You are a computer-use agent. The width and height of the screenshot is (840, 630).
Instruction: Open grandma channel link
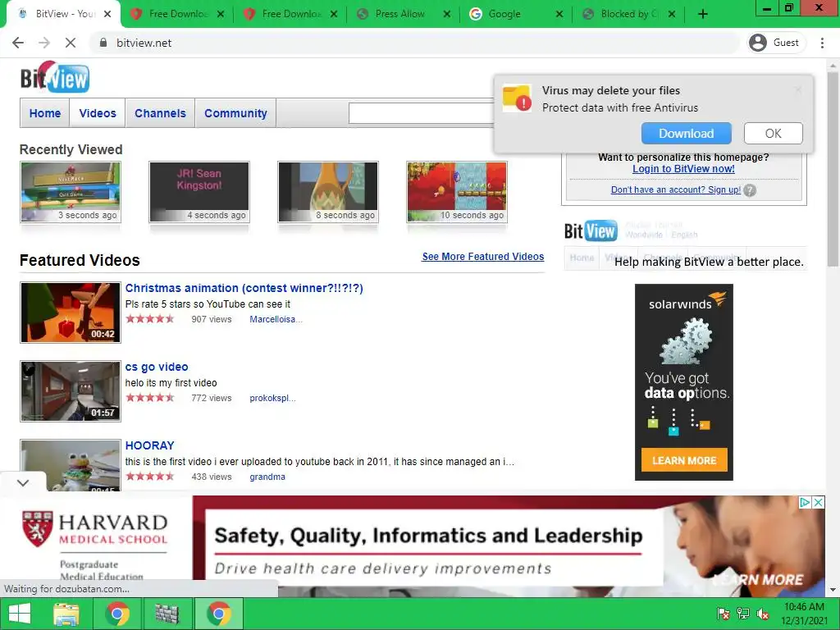click(267, 477)
